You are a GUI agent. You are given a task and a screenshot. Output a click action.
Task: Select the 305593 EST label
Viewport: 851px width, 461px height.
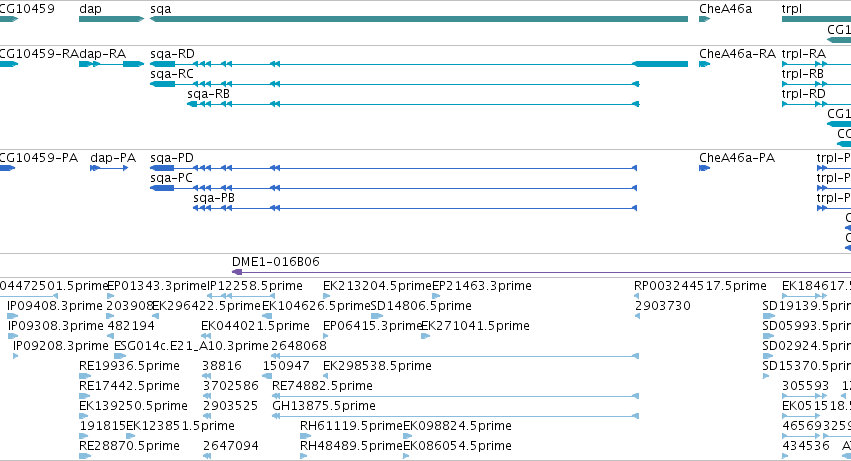click(x=805, y=386)
